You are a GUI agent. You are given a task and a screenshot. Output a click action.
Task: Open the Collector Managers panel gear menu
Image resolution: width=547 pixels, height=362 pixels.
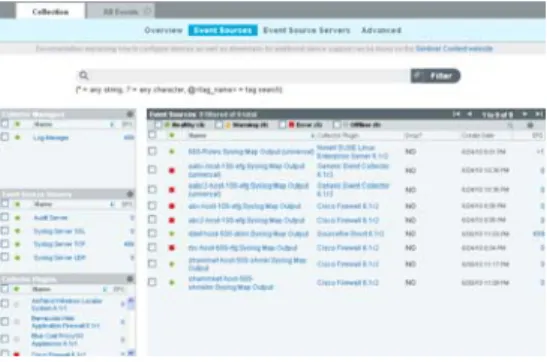(130, 114)
